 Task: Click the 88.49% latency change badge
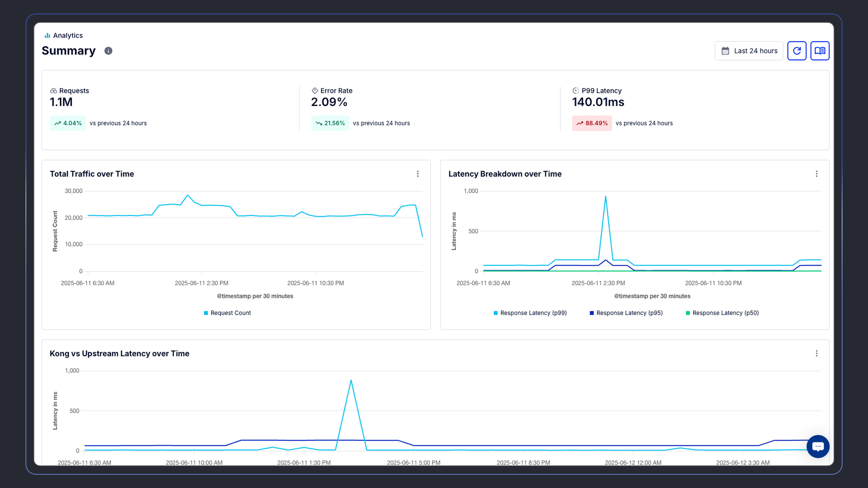tap(592, 123)
